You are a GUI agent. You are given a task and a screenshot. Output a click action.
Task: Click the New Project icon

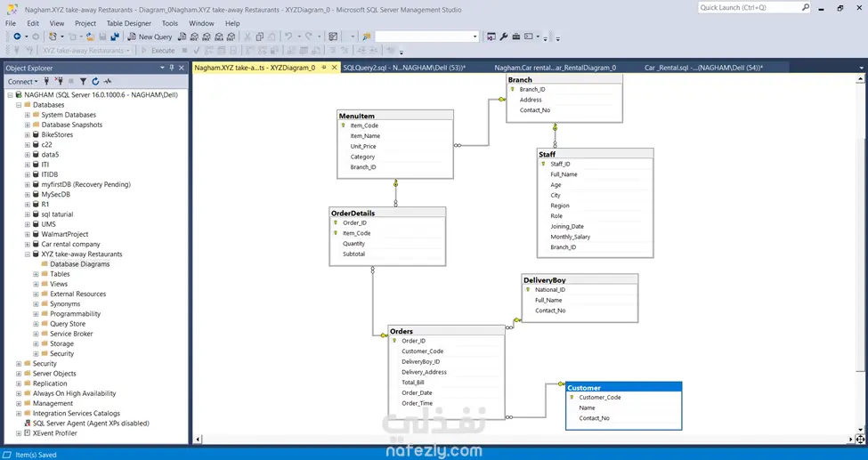tap(53, 36)
